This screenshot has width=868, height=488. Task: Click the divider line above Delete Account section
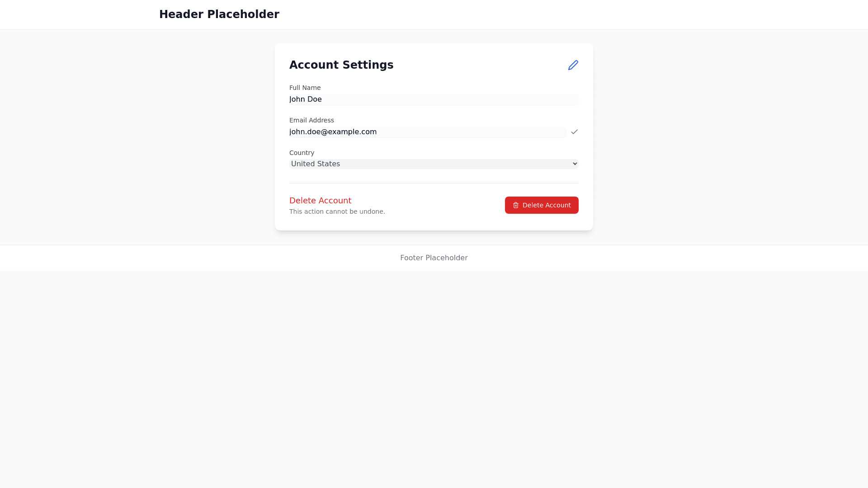434,183
